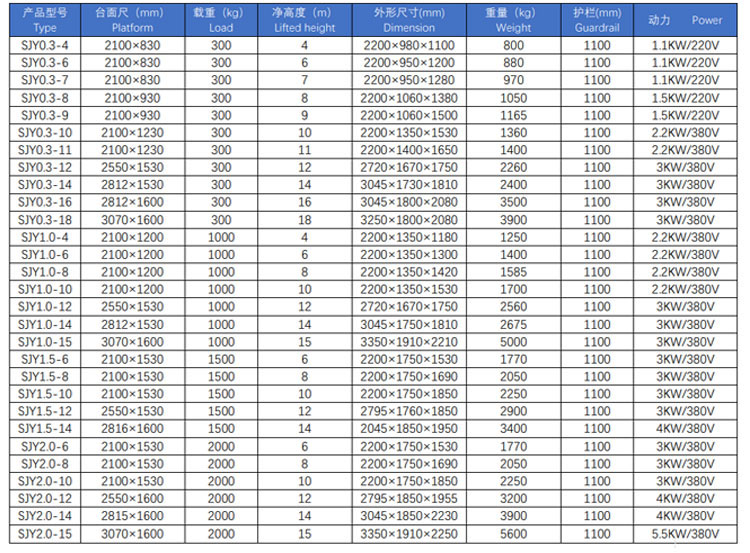Click dimension 3045×1850×2230

pyautogui.click(x=409, y=516)
